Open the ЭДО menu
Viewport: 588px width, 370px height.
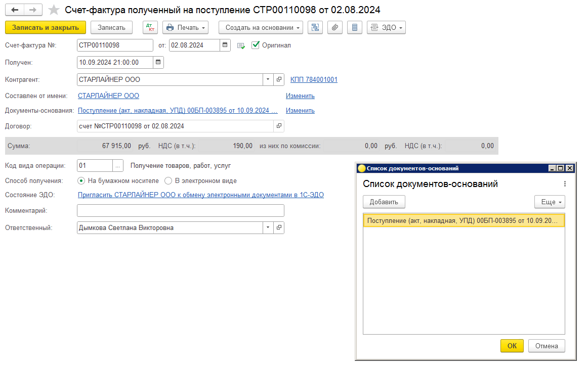tap(386, 27)
